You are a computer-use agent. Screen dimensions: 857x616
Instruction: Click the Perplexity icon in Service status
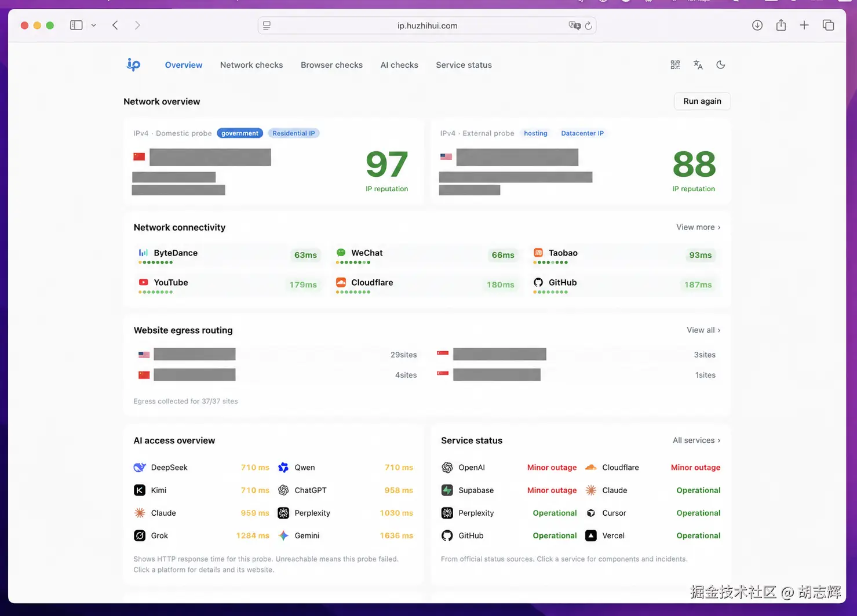447,513
